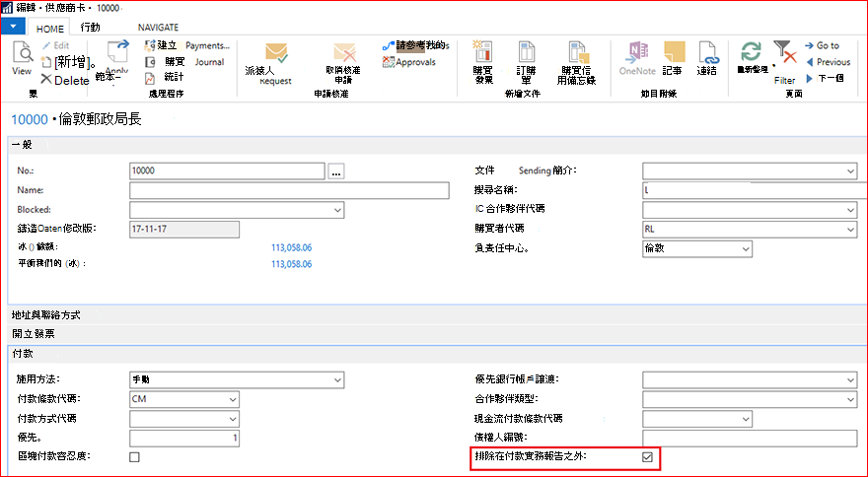The width and height of the screenshot is (868, 477).
Task: Click the 新增 (New) button
Action: coord(69,62)
